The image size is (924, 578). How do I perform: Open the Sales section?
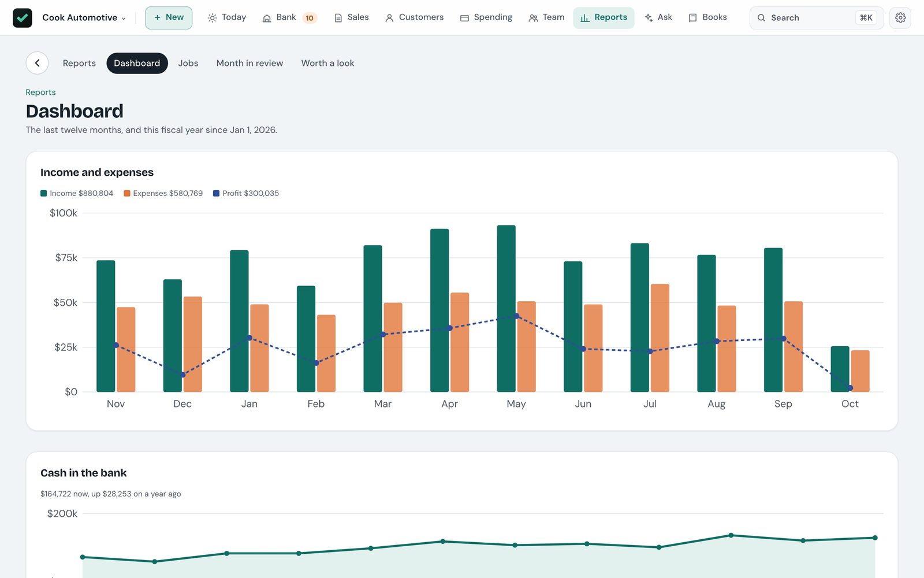351,18
